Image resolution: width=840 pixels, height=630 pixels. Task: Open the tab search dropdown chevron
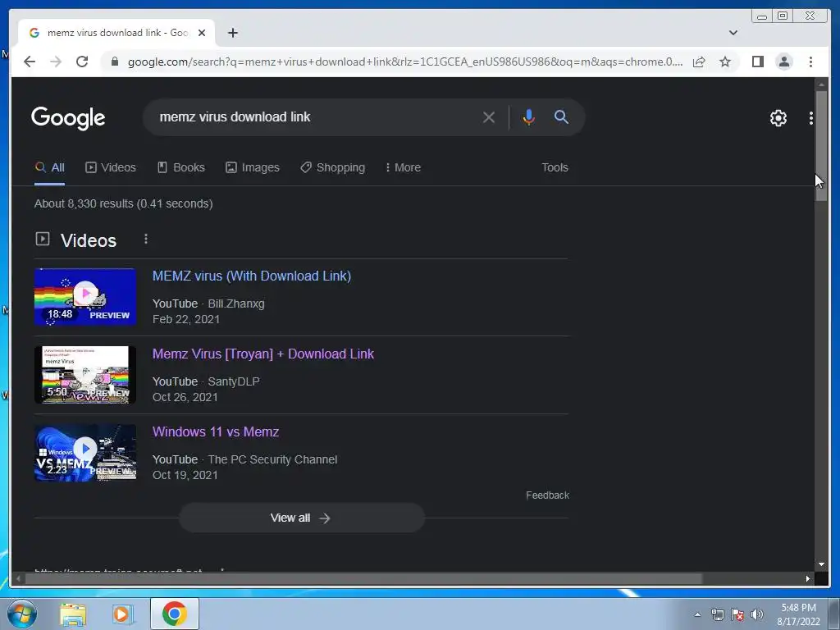tap(733, 33)
